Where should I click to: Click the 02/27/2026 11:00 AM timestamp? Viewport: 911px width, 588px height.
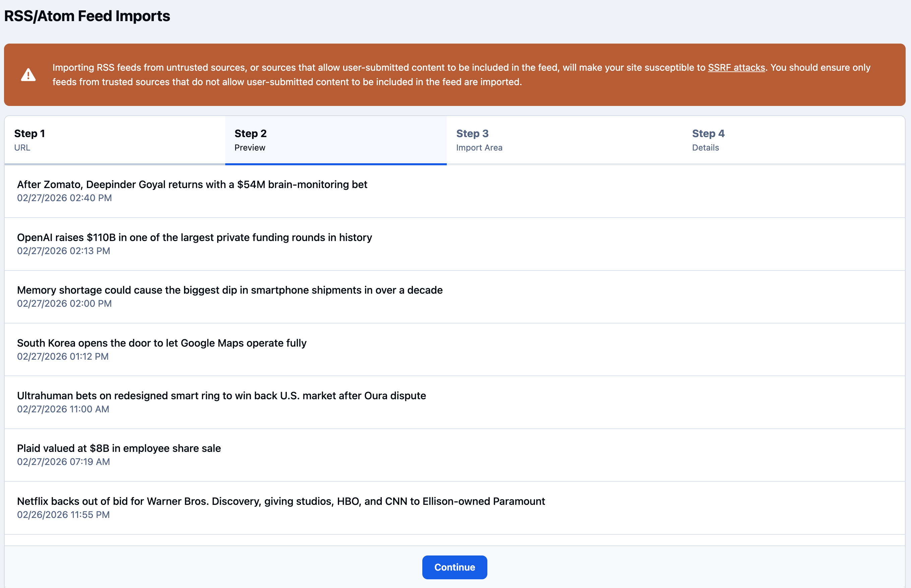pos(63,409)
